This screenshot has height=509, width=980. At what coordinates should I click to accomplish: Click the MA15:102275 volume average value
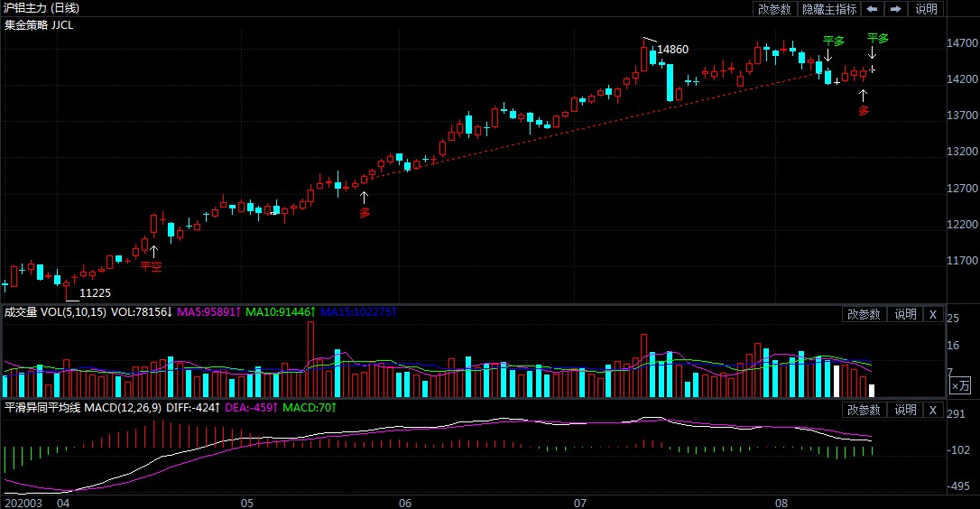(358, 312)
